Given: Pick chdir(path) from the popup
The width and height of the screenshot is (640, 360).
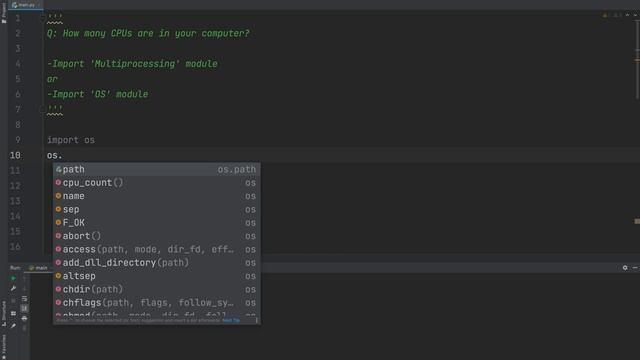Looking at the screenshot, I should (x=157, y=289).
